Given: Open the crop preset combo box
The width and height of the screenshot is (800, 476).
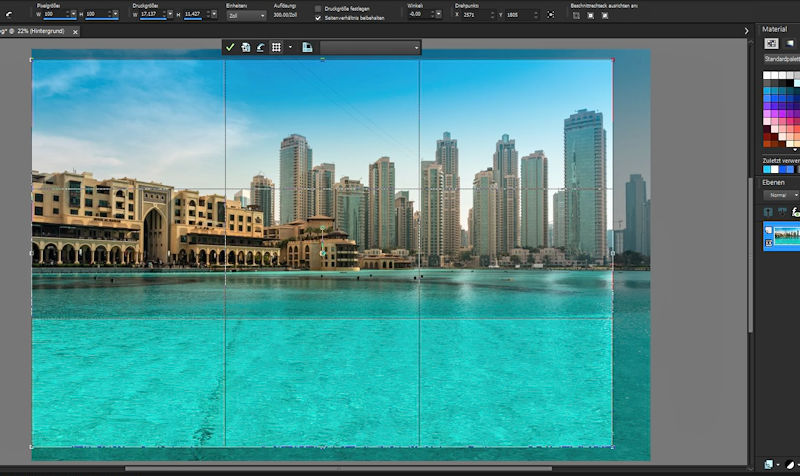Looking at the screenshot, I should coord(369,47).
